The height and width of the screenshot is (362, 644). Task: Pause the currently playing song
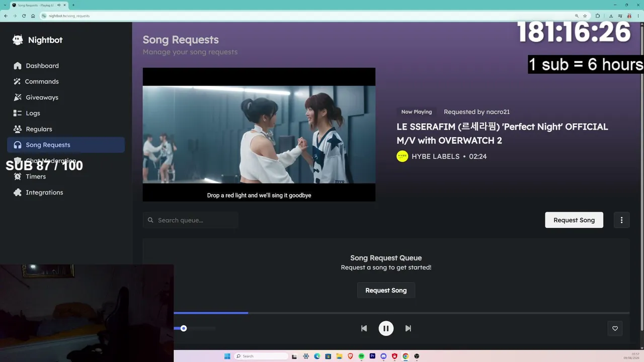386,328
